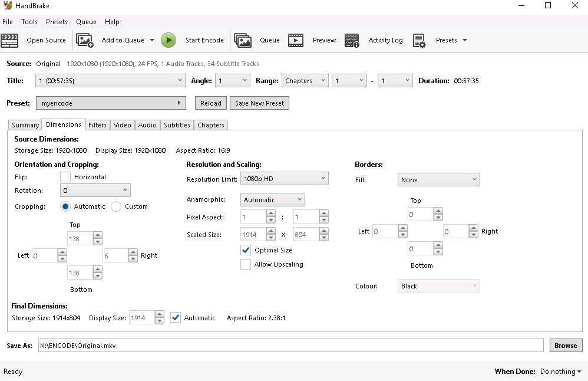
Task: Open the chapter range start dropdown
Action: pos(349,81)
